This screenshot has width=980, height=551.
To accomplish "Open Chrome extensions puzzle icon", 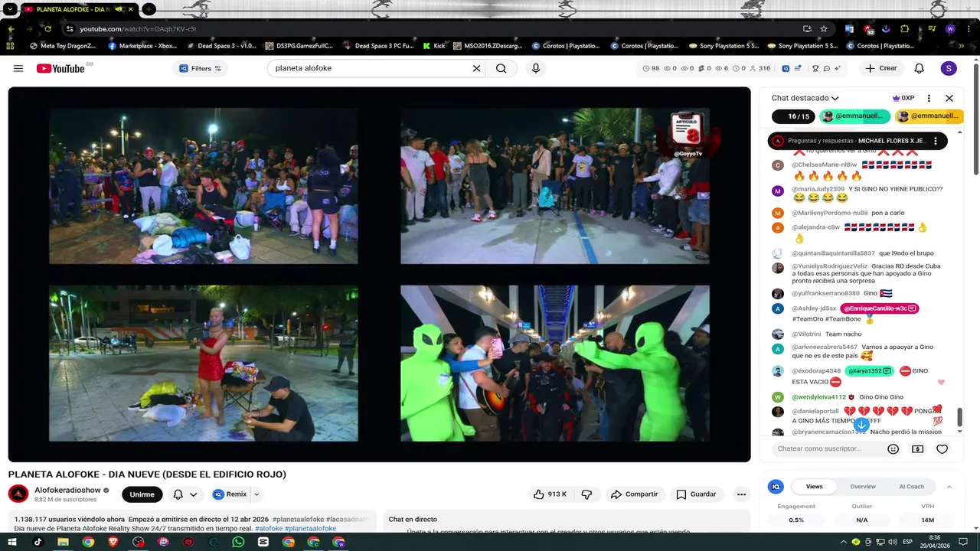I will [904, 29].
